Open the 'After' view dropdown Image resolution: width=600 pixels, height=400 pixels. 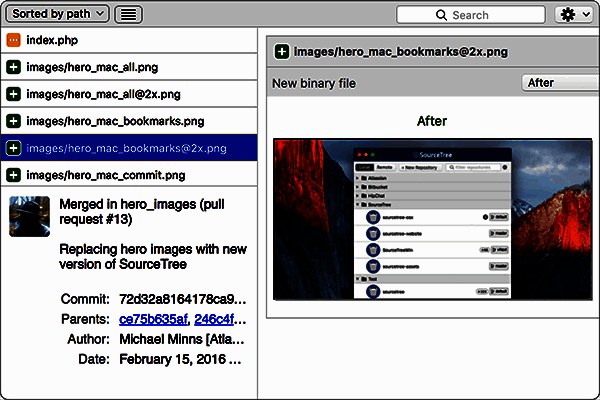tap(560, 83)
